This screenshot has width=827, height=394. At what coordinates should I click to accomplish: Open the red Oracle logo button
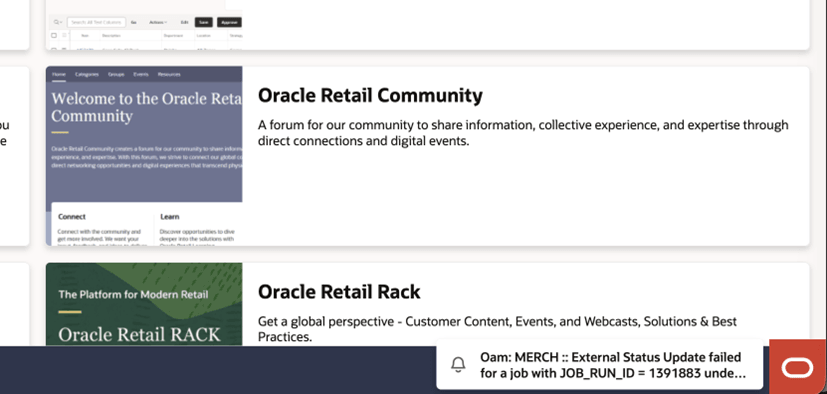pyautogui.click(x=797, y=367)
